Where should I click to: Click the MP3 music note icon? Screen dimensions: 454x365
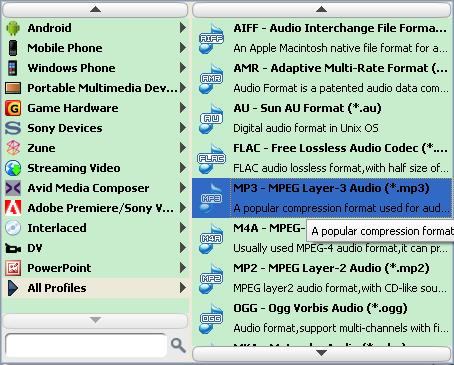pyautogui.click(x=211, y=199)
